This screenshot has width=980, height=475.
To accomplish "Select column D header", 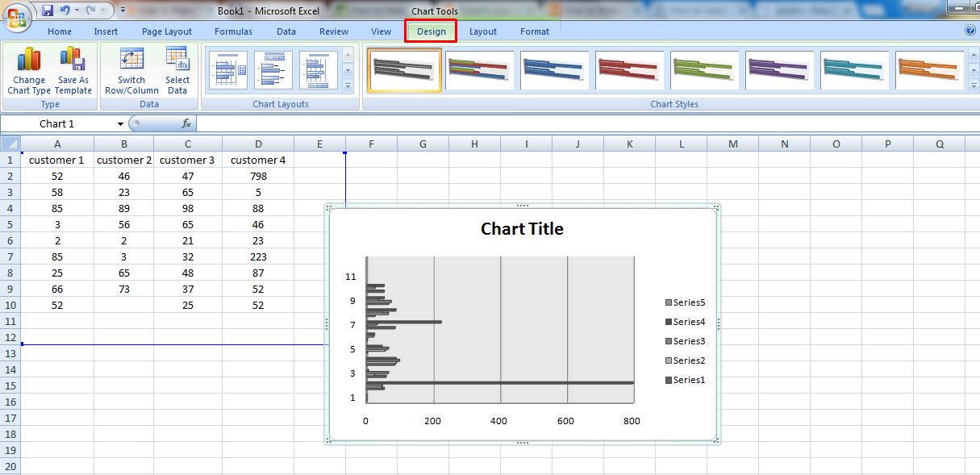I will click(258, 144).
